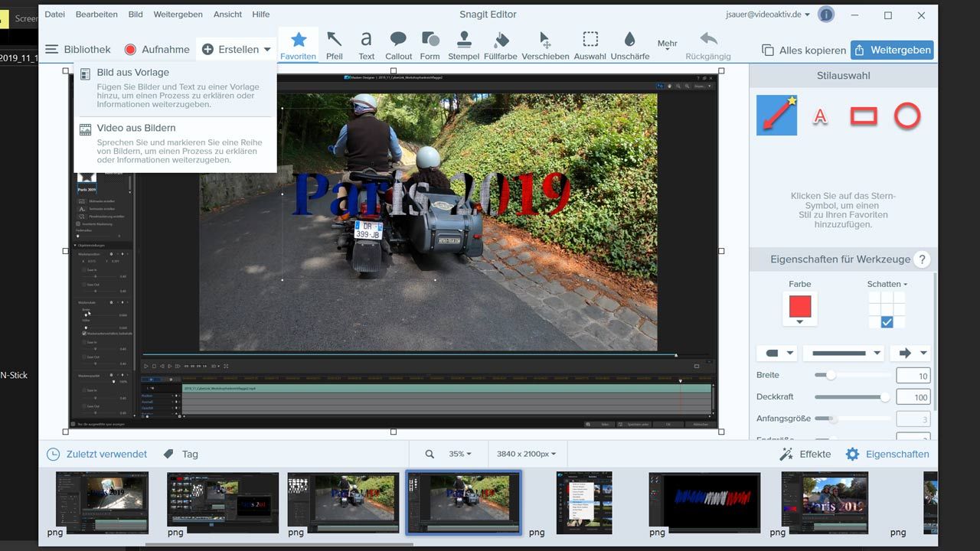The width and height of the screenshot is (980, 551).
Task: Toggle the checked shadow direction box
Action: pyautogui.click(x=887, y=322)
